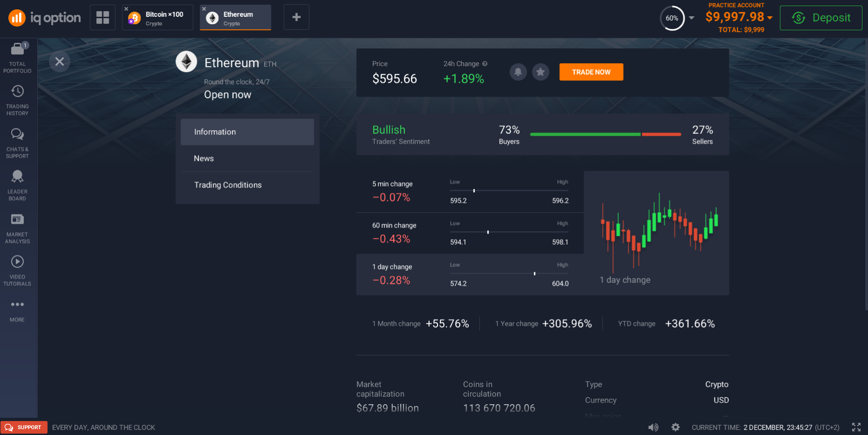The height and width of the screenshot is (435, 868).
Task: Click Coins in circulation 113 670 720.06
Action: click(x=499, y=408)
